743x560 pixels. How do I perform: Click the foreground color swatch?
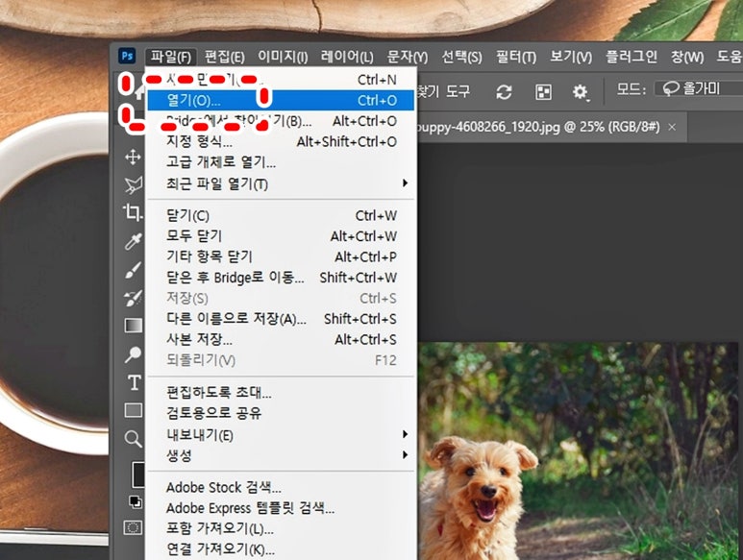138,475
